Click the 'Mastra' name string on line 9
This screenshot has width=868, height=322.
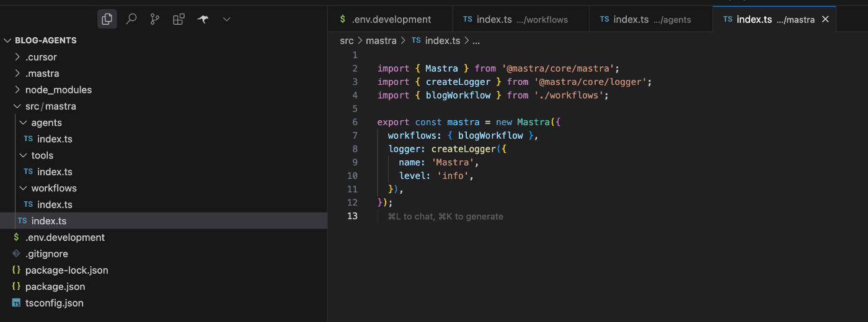click(453, 162)
